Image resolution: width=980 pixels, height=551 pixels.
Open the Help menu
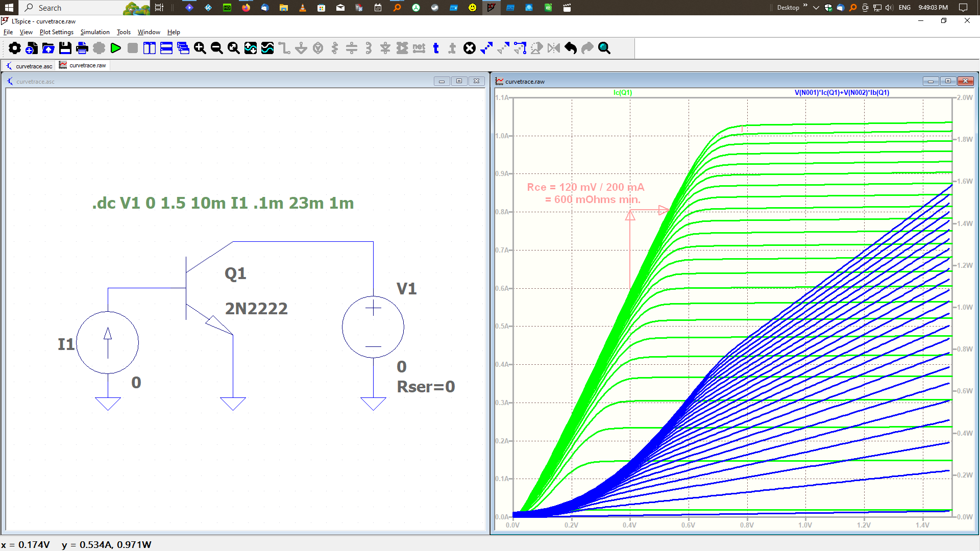174,32
